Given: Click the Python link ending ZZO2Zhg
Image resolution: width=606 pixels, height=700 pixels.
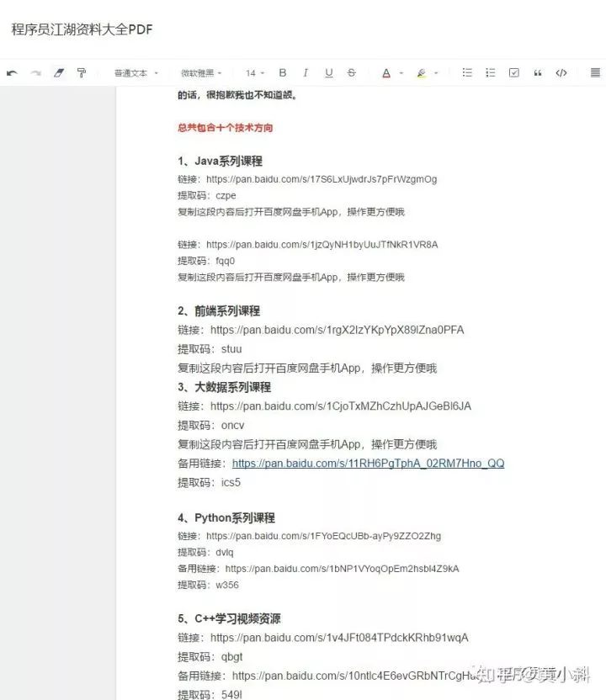Looking at the screenshot, I should pyautogui.click(x=324, y=536).
